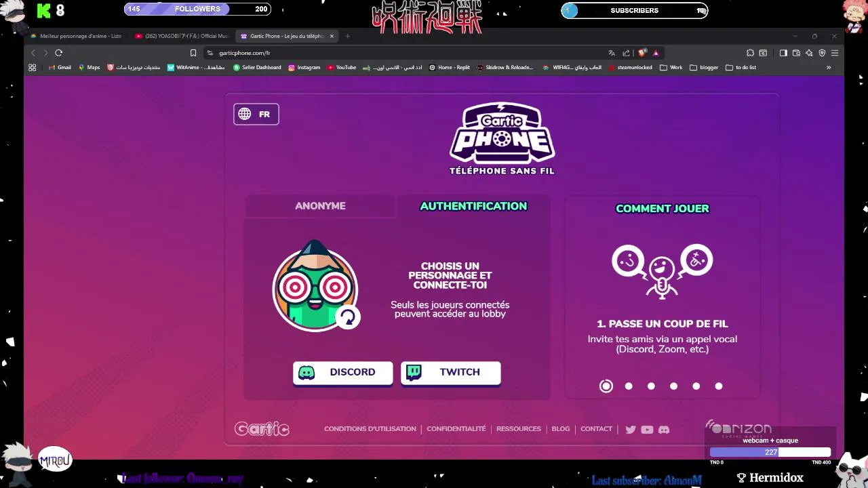Open Gartic YouTube channel from footer icon
The image size is (868, 488).
click(647, 429)
